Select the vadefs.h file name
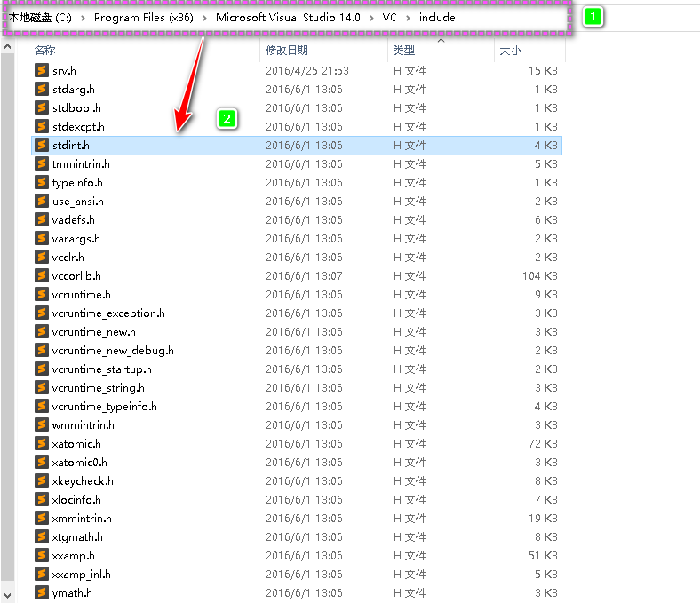This screenshot has height=603, width=700. (73, 220)
